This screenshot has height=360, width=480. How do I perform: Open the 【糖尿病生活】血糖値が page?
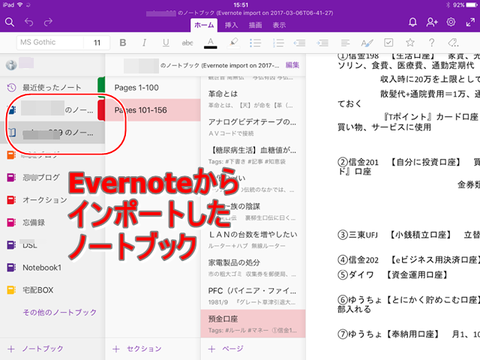[x=253, y=155]
